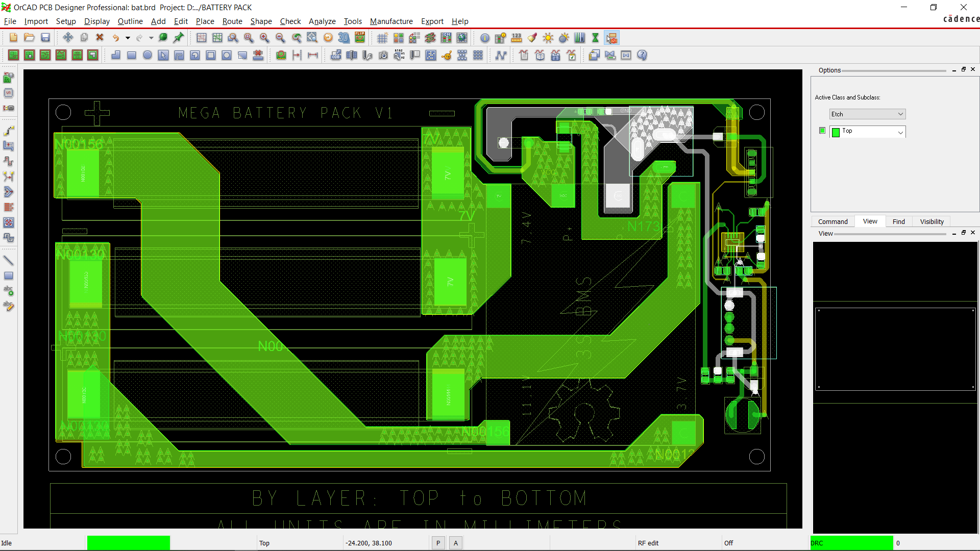980x551 pixels.
Task: Click the camera snapshot toolbar icon
Action: click(x=383, y=55)
